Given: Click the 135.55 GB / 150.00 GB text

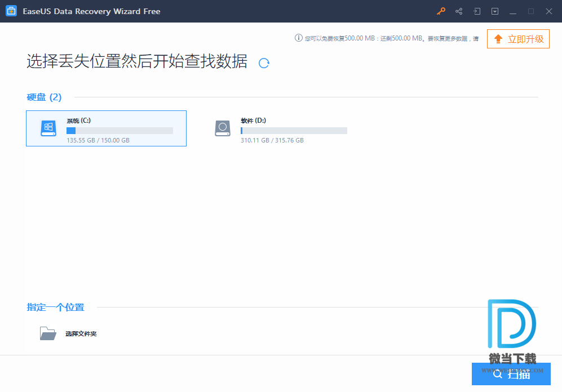Looking at the screenshot, I should click(98, 140).
